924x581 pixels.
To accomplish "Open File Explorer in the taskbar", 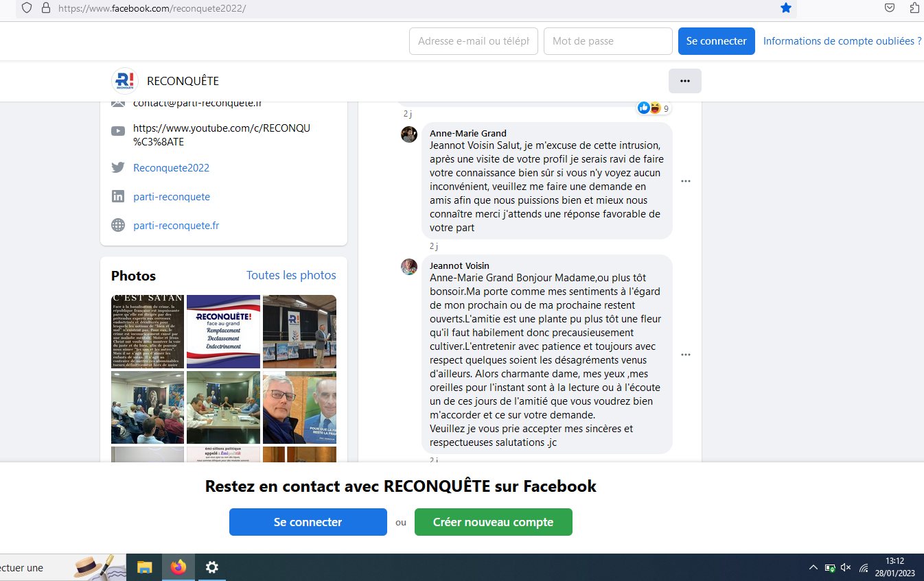I will (x=145, y=567).
